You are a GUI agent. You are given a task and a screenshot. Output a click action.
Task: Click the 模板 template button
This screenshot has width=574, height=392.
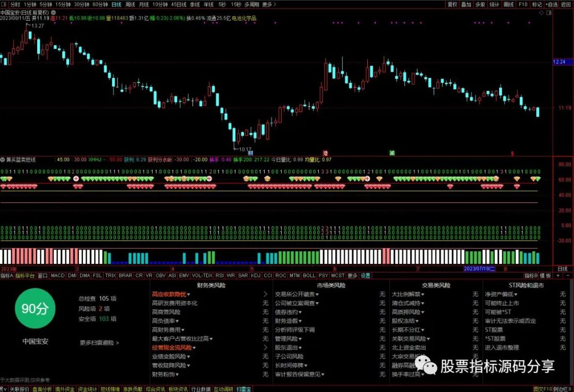tap(545, 276)
